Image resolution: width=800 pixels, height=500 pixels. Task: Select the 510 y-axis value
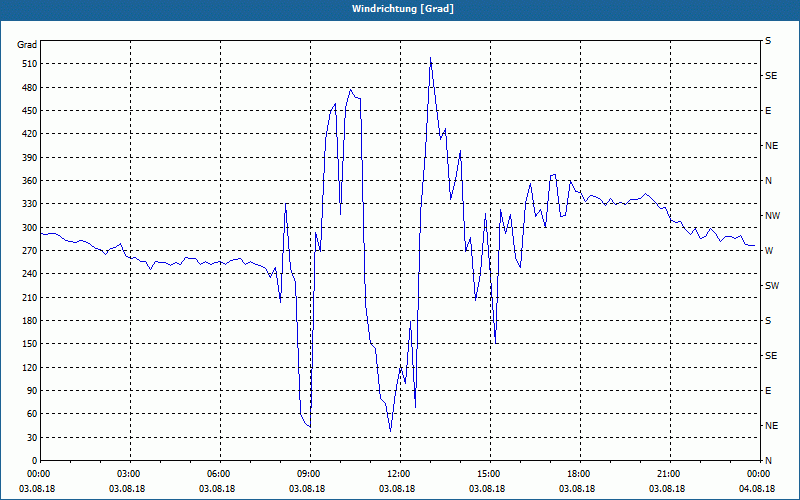coord(30,64)
